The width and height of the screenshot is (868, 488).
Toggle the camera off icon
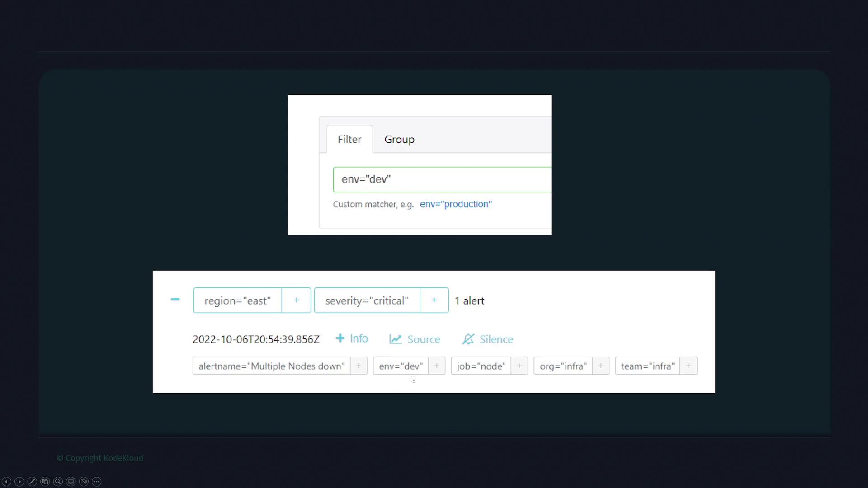coord(84,482)
